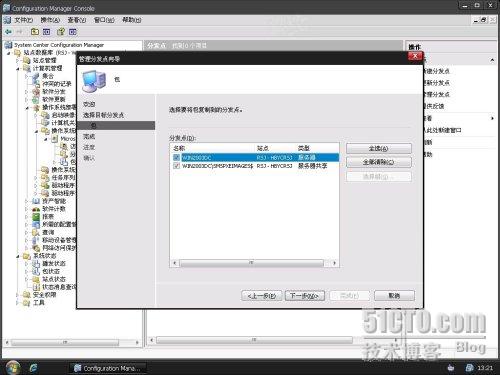Click the results pane horizontal scrollbar

coord(253,340)
